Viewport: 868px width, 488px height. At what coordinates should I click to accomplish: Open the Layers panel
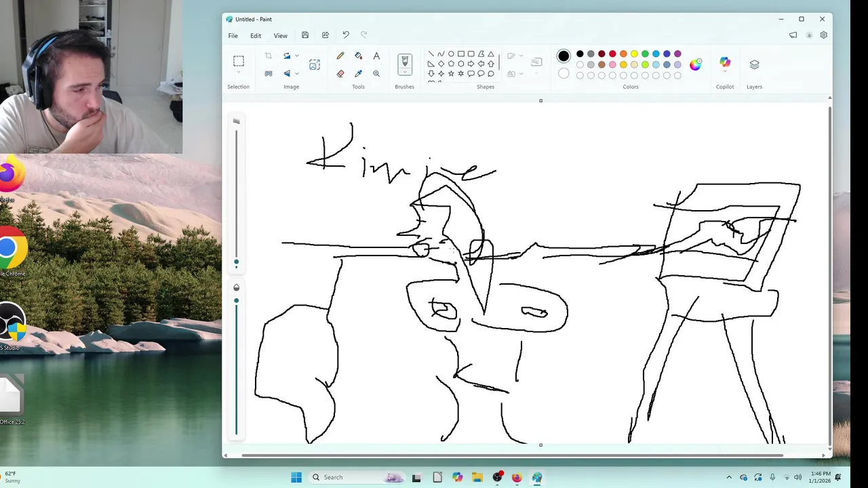point(754,64)
